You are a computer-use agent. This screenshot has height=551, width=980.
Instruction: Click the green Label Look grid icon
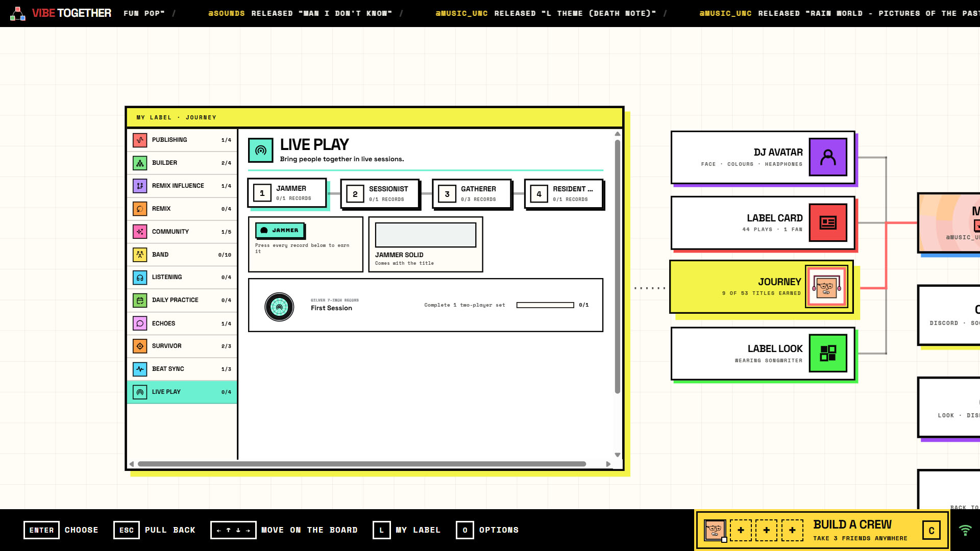828,353
